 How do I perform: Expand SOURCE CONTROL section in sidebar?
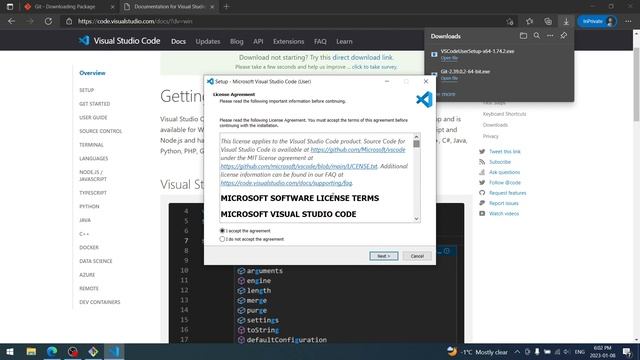pos(100,131)
